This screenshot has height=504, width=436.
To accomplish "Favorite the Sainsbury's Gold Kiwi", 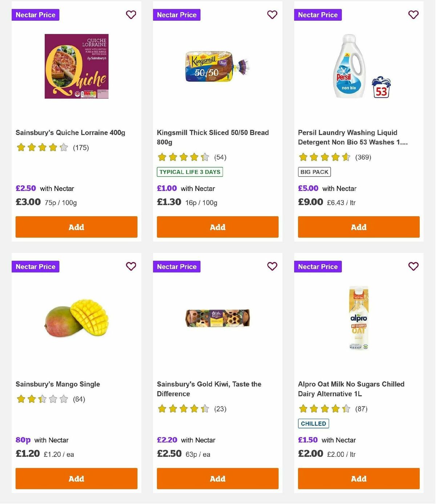I will [x=272, y=267].
